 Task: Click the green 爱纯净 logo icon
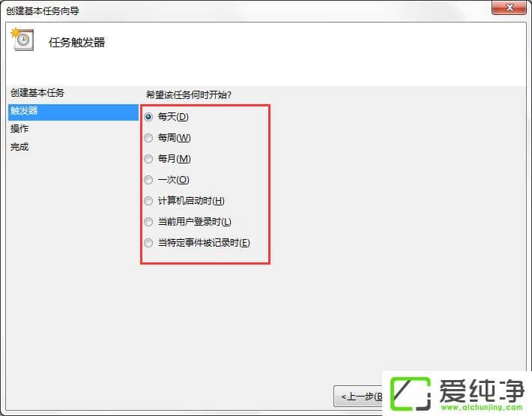[411, 394]
